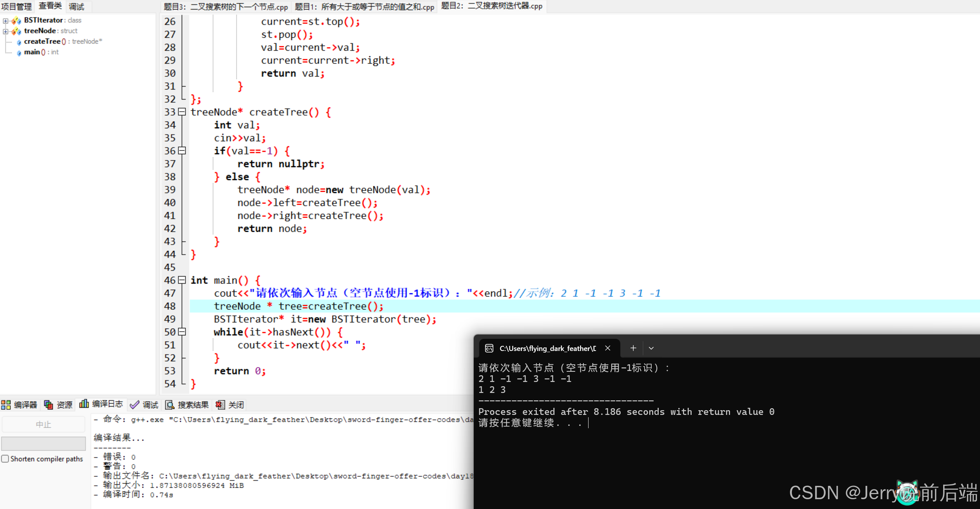980x509 pixels.
Task: Switch to 题目1 file tab
Action: click(364, 7)
